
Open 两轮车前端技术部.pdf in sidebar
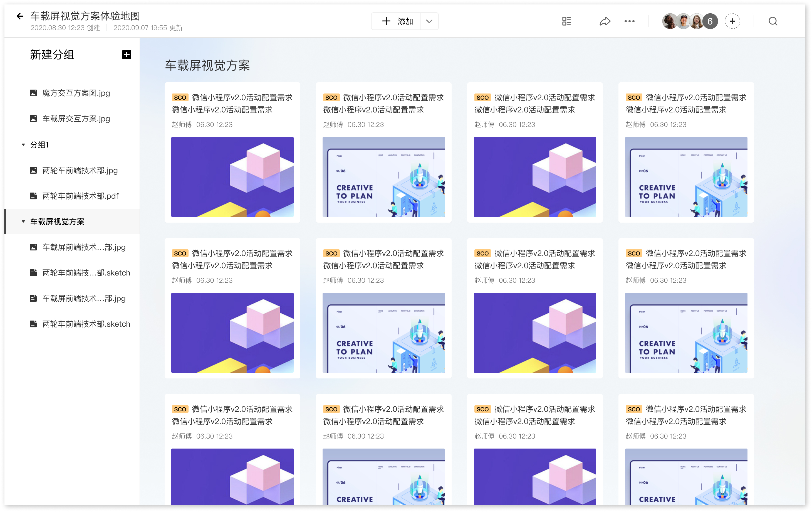[80, 196]
